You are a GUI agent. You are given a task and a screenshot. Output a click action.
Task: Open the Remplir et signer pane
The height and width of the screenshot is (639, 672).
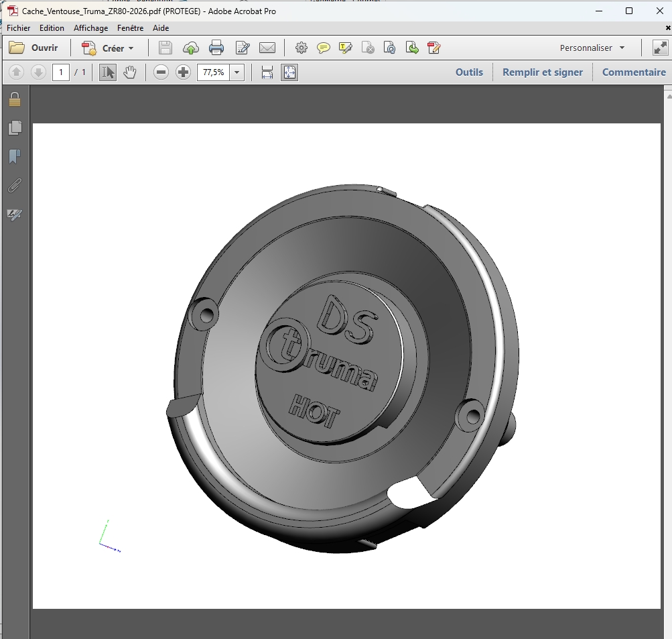[543, 72]
